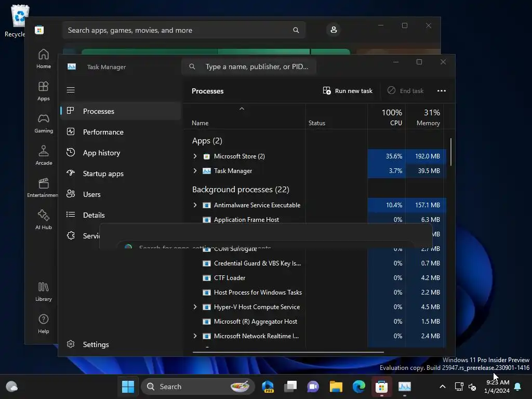Click the Processes tab icon in sidebar
The width and height of the screenshot is (532, 399).
[x=71, y=111]
